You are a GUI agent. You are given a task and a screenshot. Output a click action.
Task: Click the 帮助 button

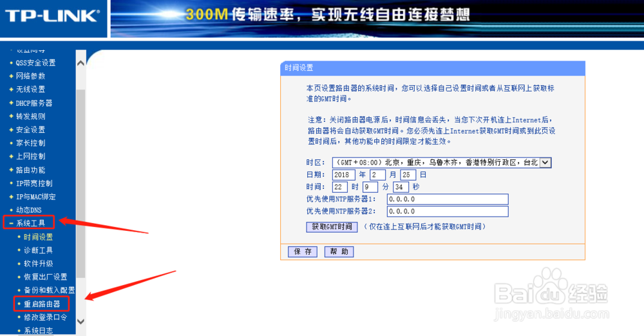click(x=339, y=252)
